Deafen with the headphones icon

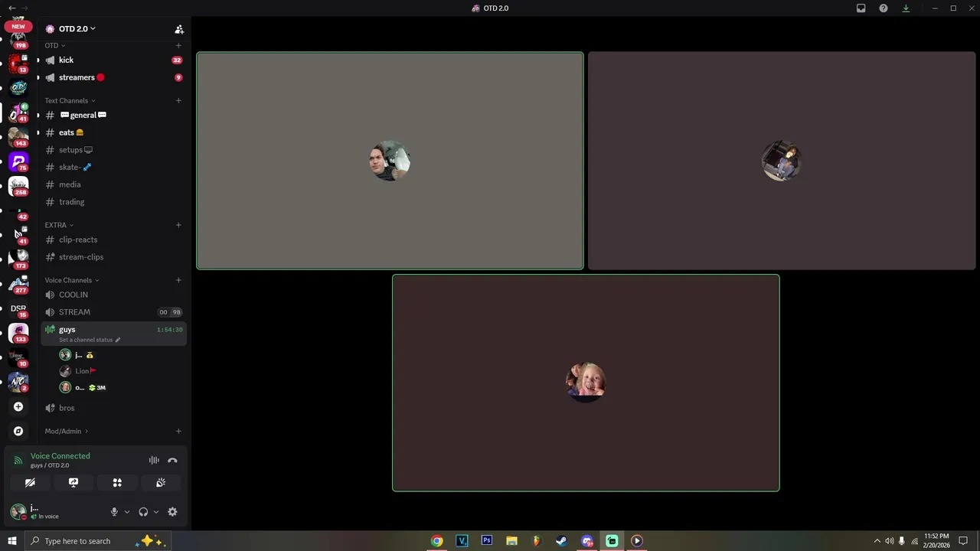pyautogui.click(x=143, y=512)
